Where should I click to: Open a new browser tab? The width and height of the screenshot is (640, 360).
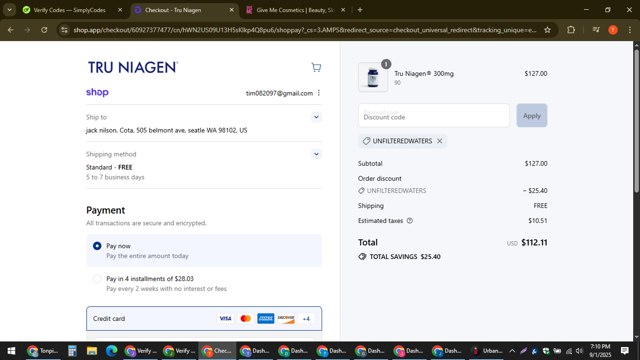pyautogui.click(x=360, y=10)
